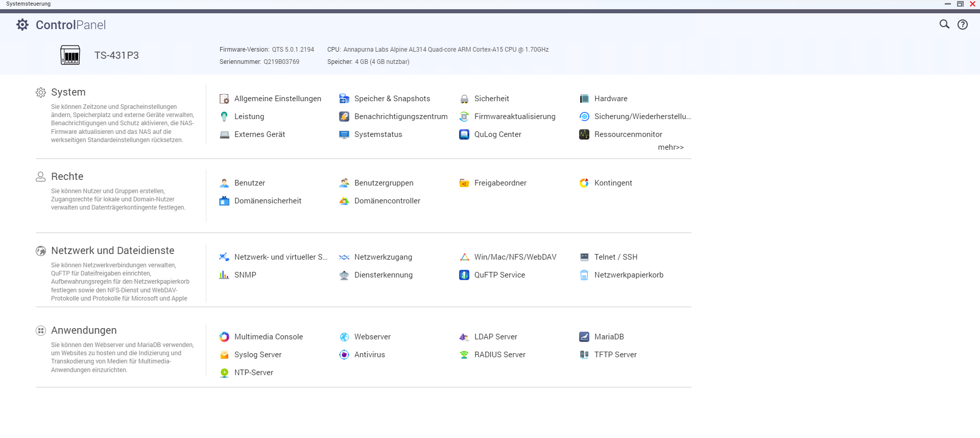Click the Freigabeordner folder icon

pyautogui.click(x=464, y=183)
